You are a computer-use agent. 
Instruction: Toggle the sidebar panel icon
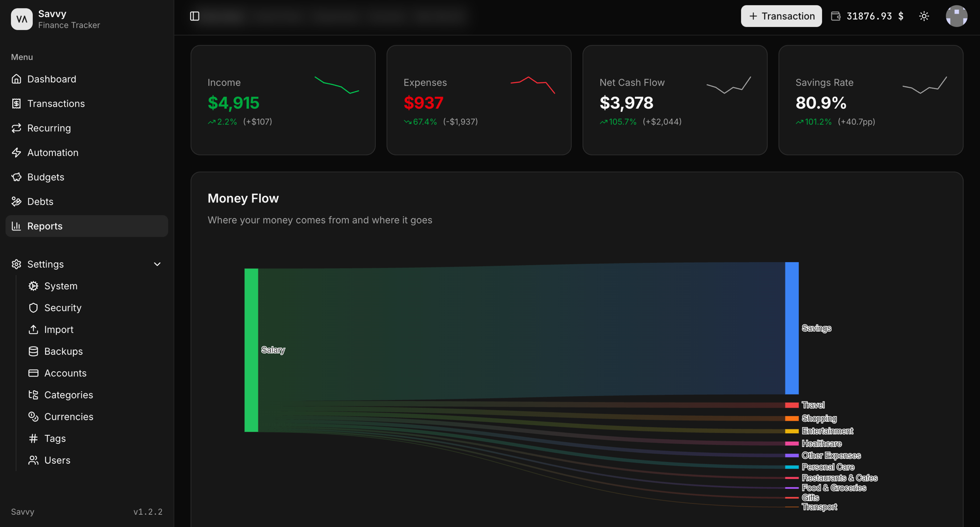coord(195,16)
